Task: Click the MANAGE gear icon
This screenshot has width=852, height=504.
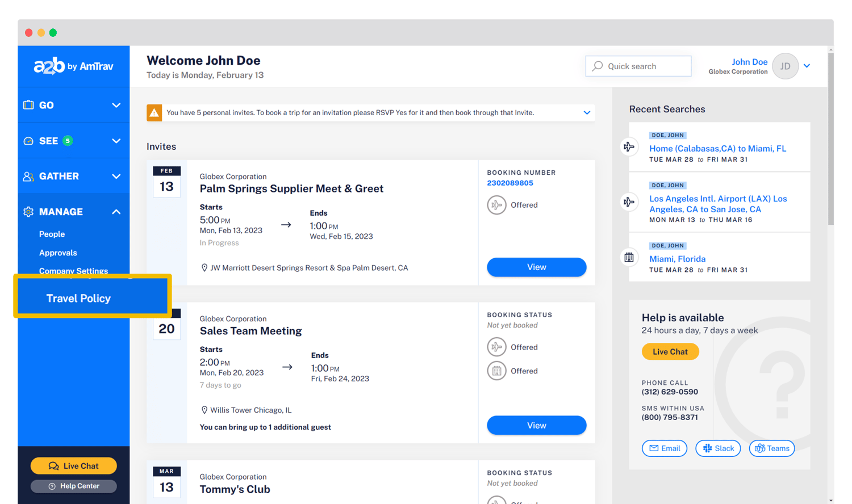Action: [x=28, y=212]
